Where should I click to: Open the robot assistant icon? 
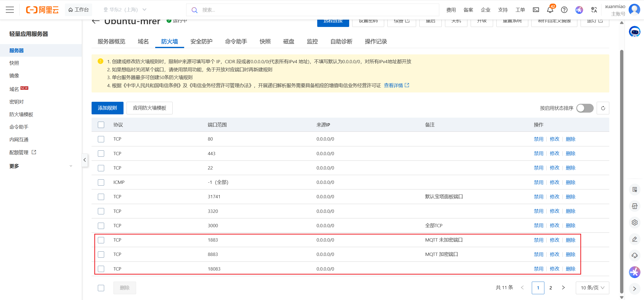[634, 32]
